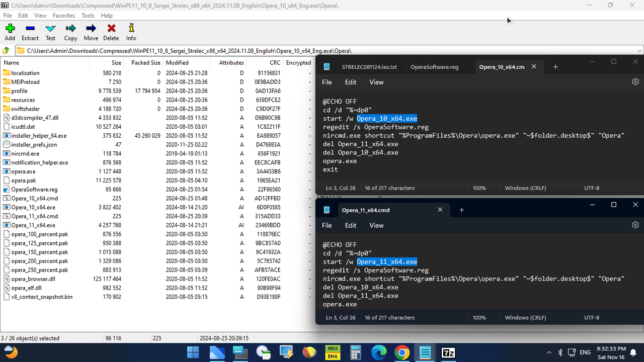Open Microsoft Edge from the taskbar
The height and width of the screenshot is (362, 644).
coord(379,352)
